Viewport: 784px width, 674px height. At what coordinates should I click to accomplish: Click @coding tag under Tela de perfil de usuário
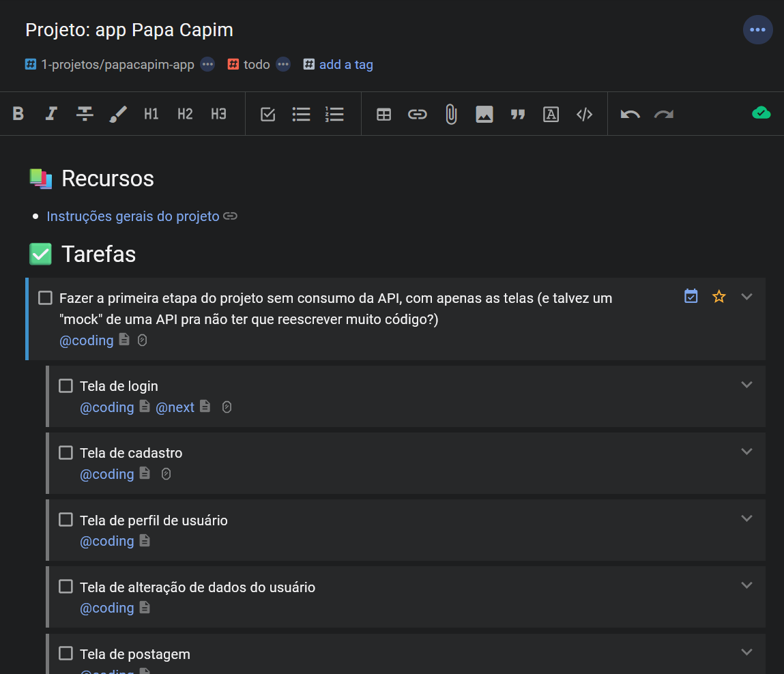(107, 541)
